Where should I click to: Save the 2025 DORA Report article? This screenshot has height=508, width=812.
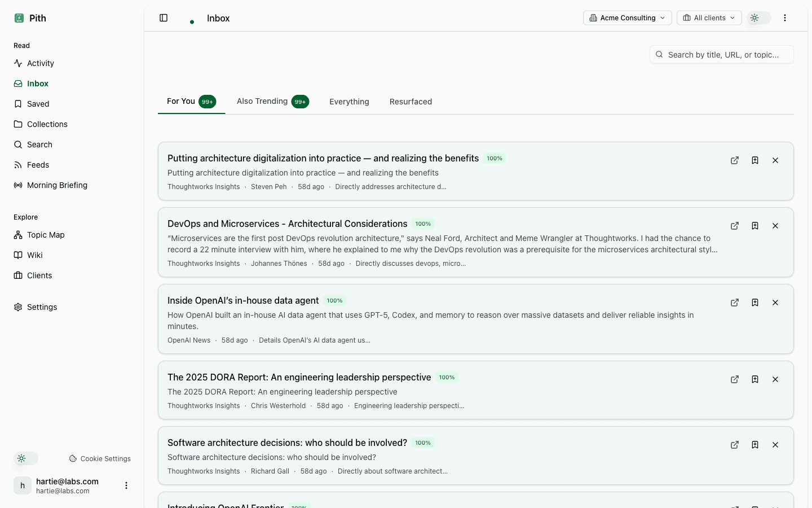coord(755,379)
